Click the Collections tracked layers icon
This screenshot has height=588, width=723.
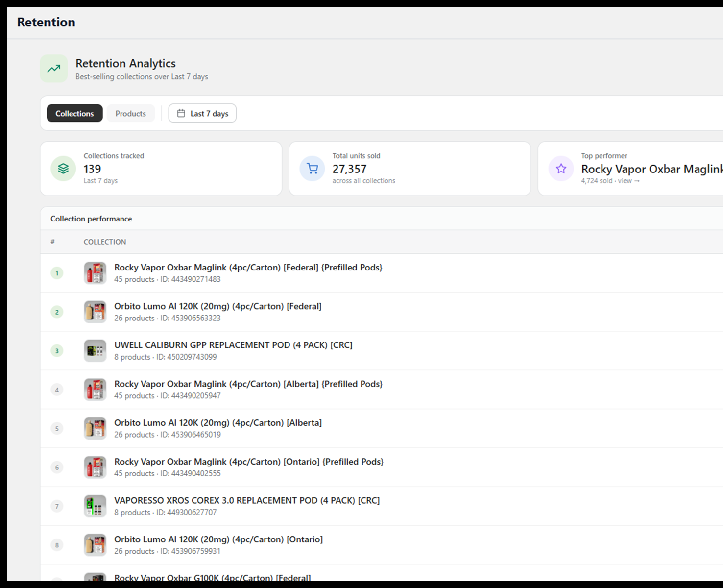click(x=63, y=169)
